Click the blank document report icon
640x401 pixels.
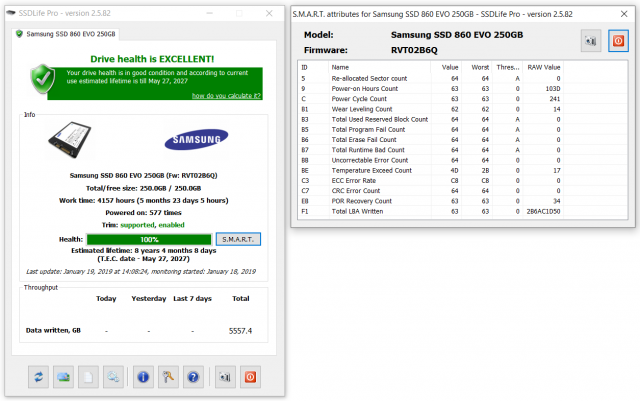89,376
